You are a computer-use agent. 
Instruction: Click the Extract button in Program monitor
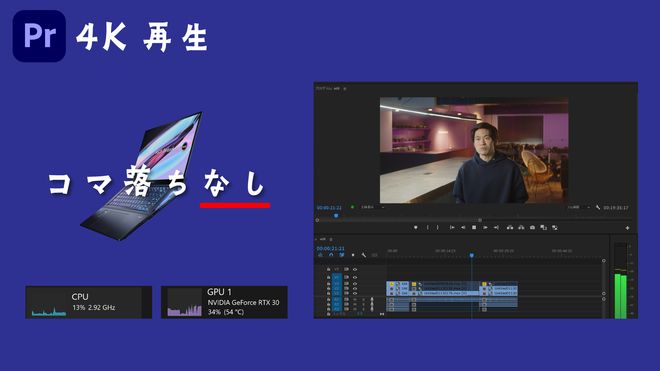coord(521,227)
